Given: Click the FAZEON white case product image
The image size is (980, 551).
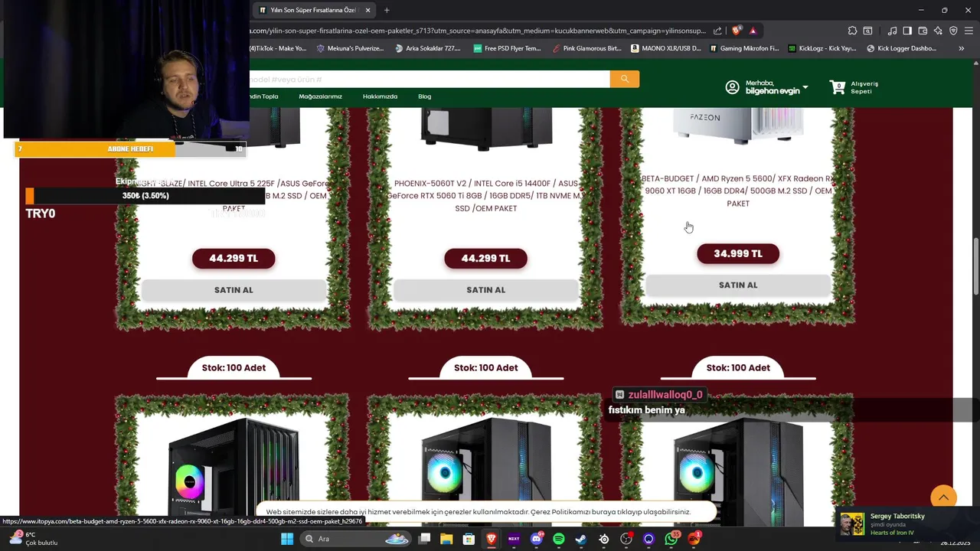Looking at the screenshot, I should point(738,126).
